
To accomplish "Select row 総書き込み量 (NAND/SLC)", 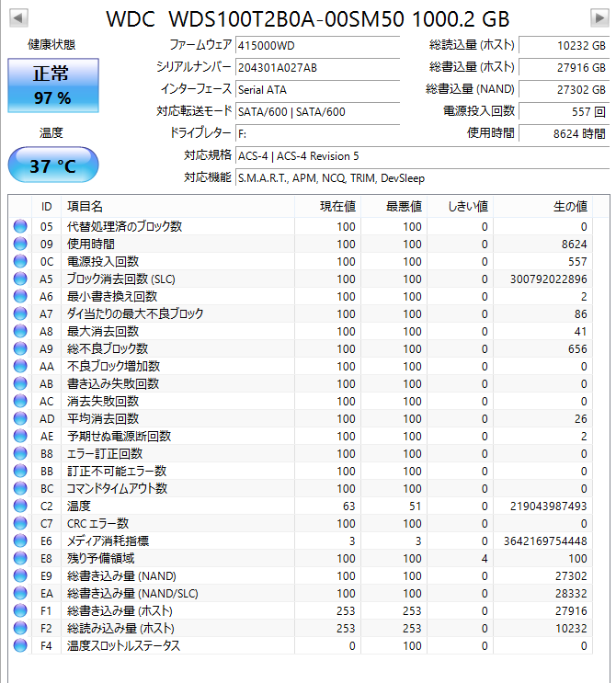I will point(301,593).
